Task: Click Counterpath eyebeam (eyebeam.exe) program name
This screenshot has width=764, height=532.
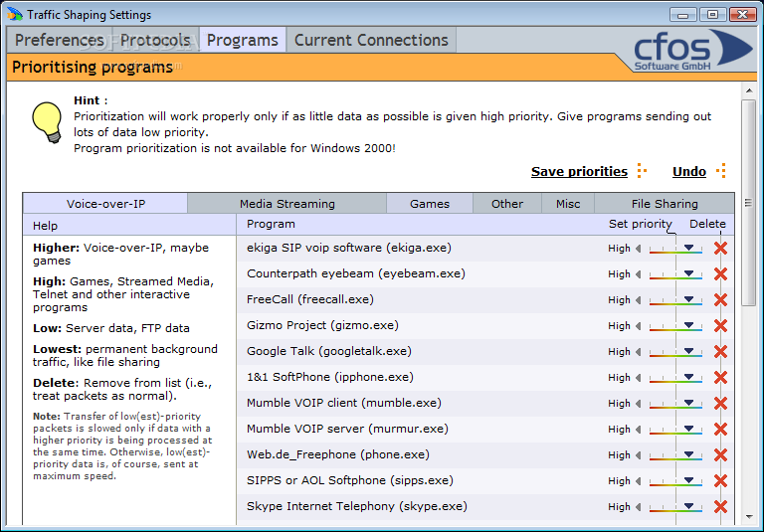Action: coord(356,273)
